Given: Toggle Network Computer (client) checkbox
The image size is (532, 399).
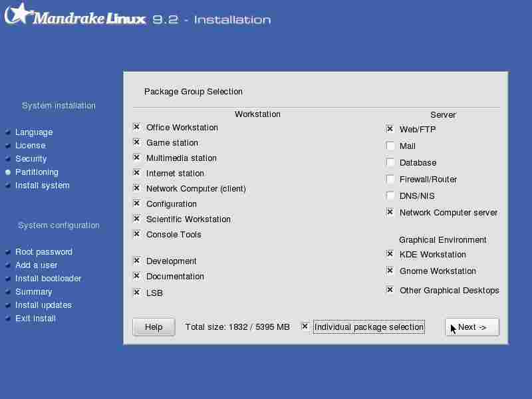Looking at the screenshot, I should tap(137, 188).
